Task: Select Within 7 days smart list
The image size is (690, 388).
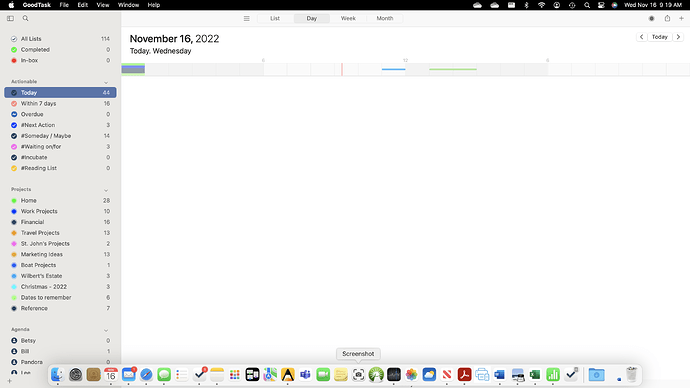Action: [x=60, y=103]
